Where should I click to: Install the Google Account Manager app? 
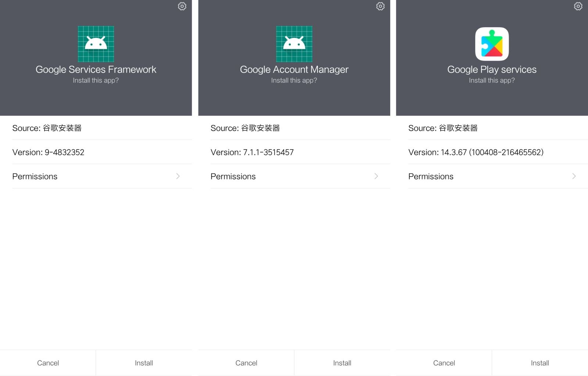pyautogui.click(x=342, y=362)
